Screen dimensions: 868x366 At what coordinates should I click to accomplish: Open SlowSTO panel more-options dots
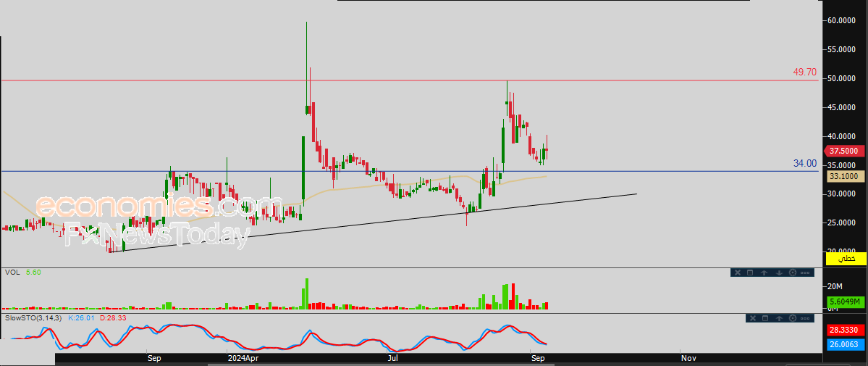(806, 317)
